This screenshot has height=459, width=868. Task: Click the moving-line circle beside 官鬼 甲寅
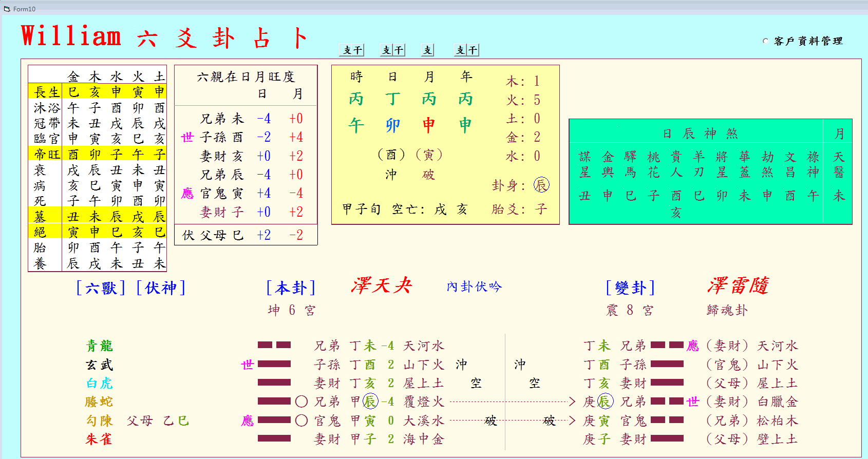click(301, 420)
